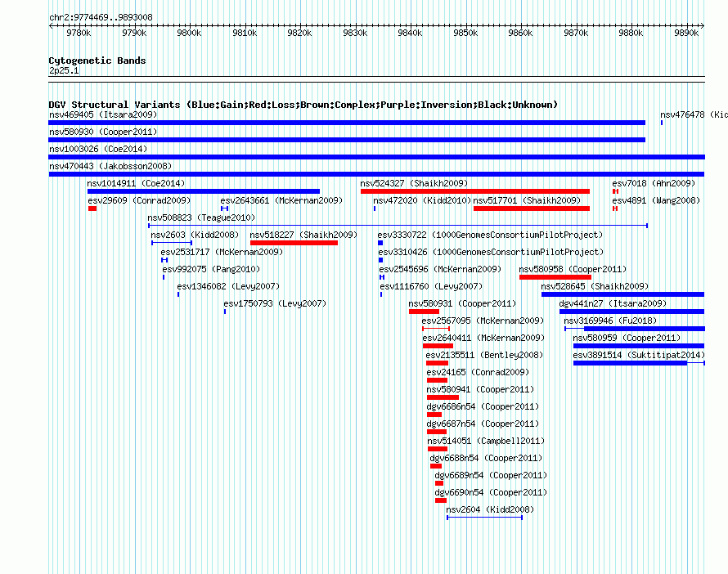The image size is (728, 574).
Task: Click esv2545696 (McKernan2009) label
Action: tap(440, 269)
